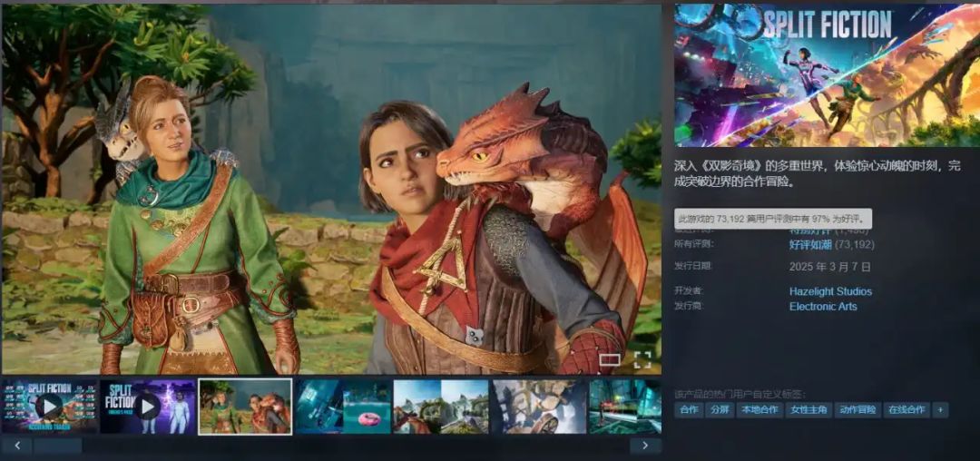The image size is (980, 461).
Task: Click the plus button to add tags
Action: 940,410
